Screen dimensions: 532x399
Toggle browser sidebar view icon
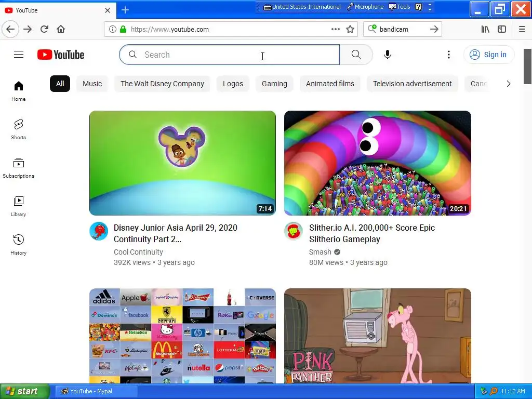502,29
